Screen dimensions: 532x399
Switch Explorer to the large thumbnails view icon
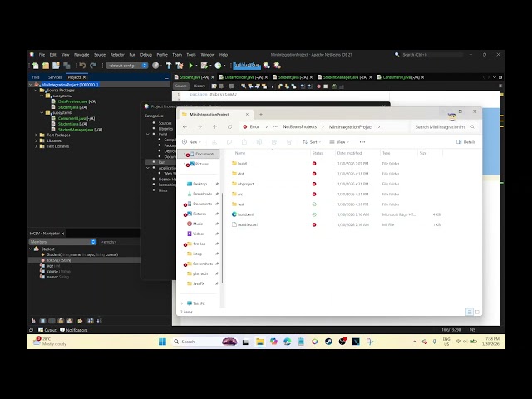477,312
